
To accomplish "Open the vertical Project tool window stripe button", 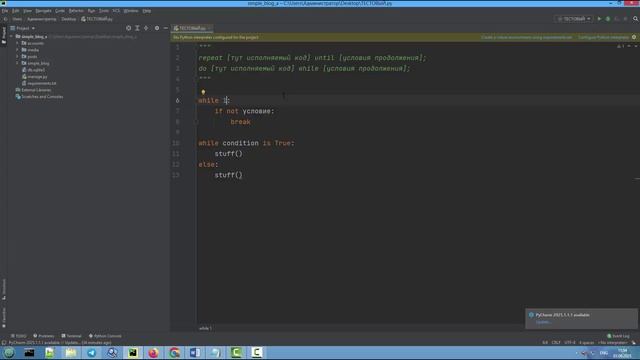I will click(x=4, y=36).
